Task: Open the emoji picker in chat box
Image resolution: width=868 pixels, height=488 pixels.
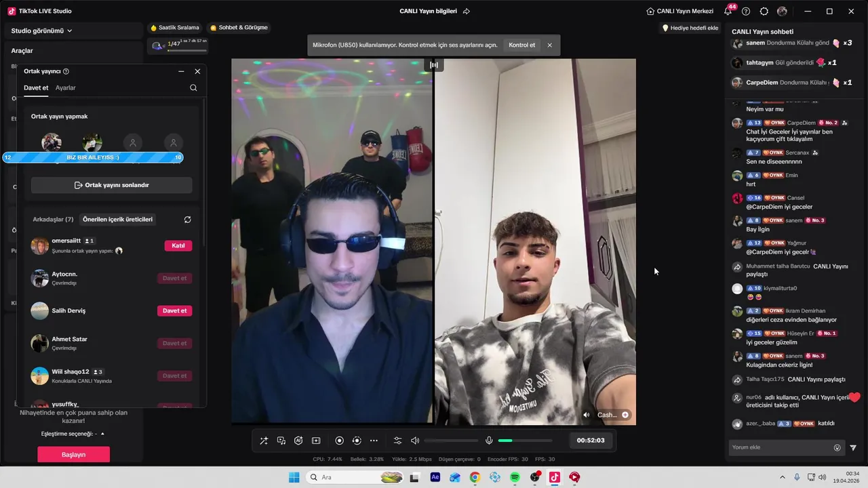Action: (x=837, y=447)
